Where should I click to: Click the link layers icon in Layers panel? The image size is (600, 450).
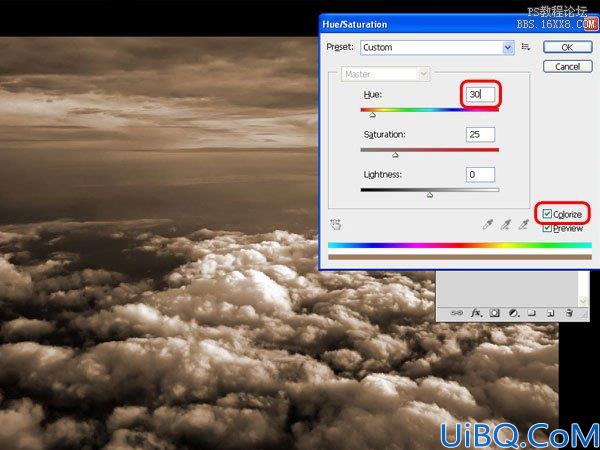[x=456, y=313]
